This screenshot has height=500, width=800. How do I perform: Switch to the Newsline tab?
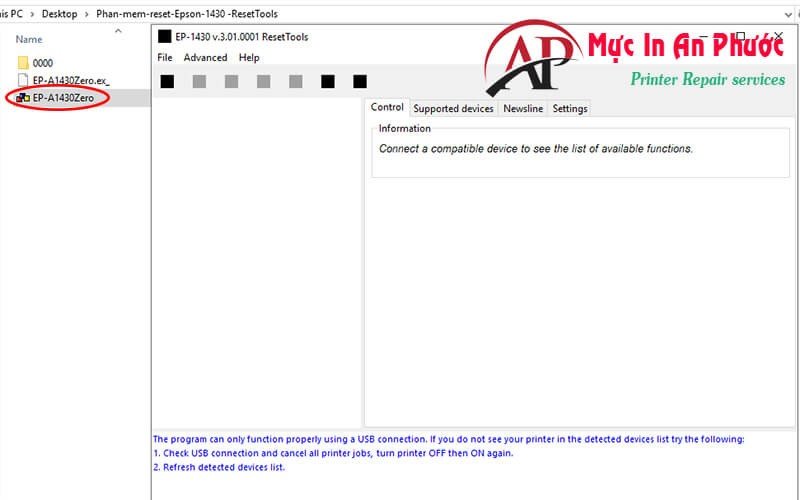[523, 108]
